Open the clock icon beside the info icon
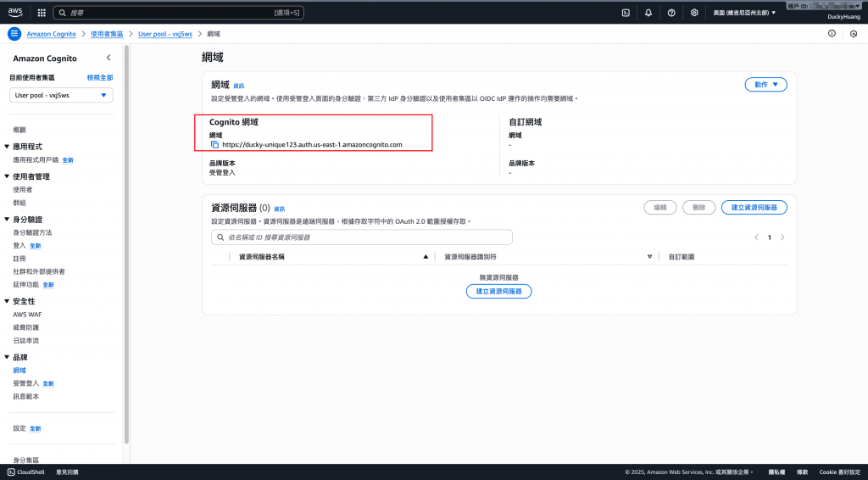 click(x=854, y=34)
